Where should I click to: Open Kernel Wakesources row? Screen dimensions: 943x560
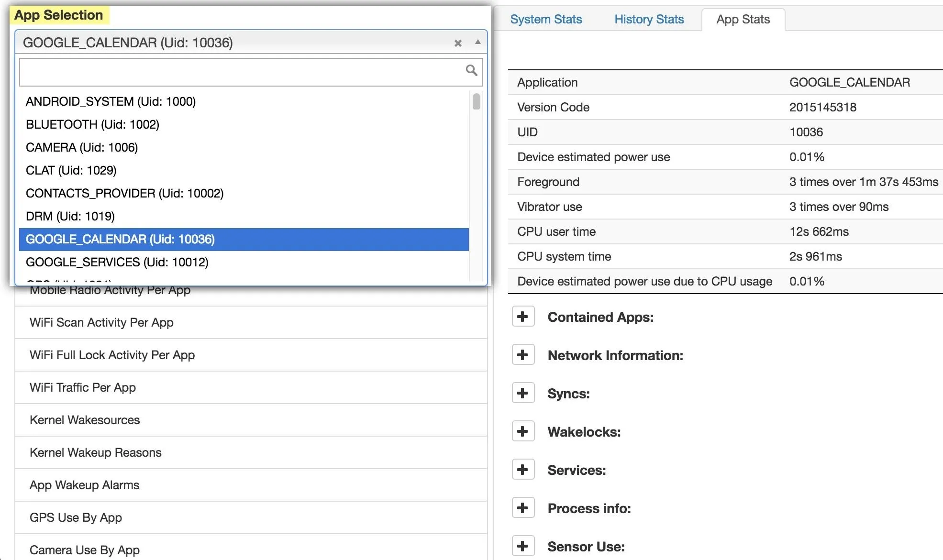[251, 420]
